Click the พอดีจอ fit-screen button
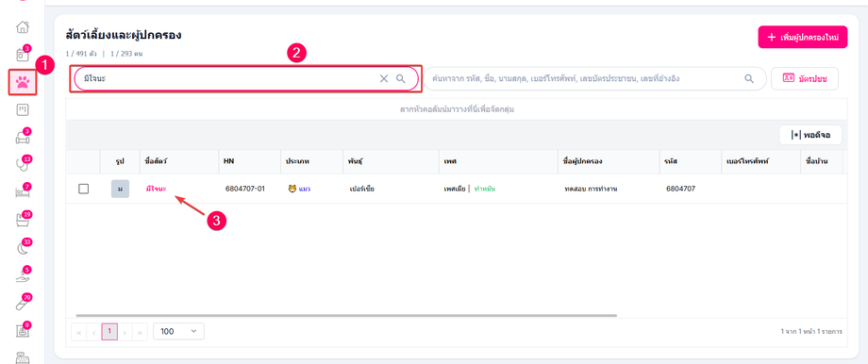The width and height of the screenshot is (868, 364). [810, 135]
